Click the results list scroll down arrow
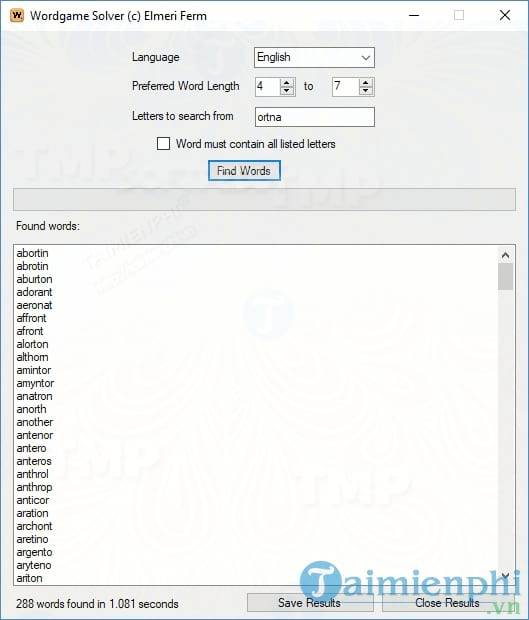 505,575
